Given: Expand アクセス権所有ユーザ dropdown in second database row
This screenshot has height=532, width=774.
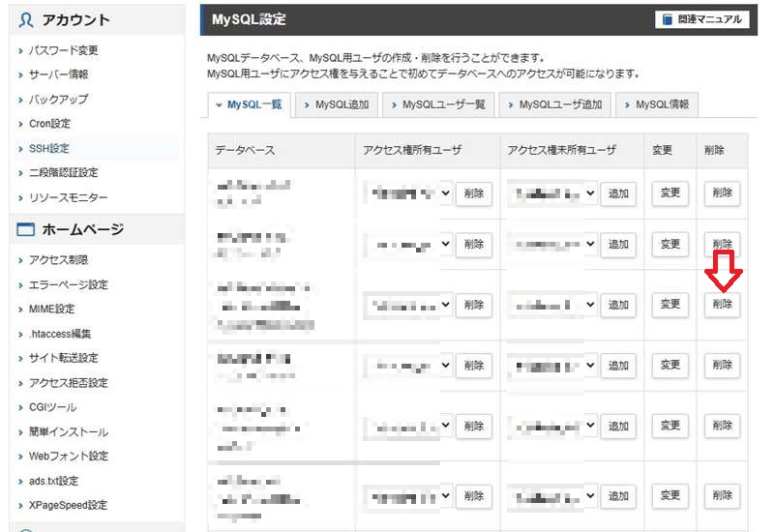Looking at the screenshot, I should coord(408,244).
